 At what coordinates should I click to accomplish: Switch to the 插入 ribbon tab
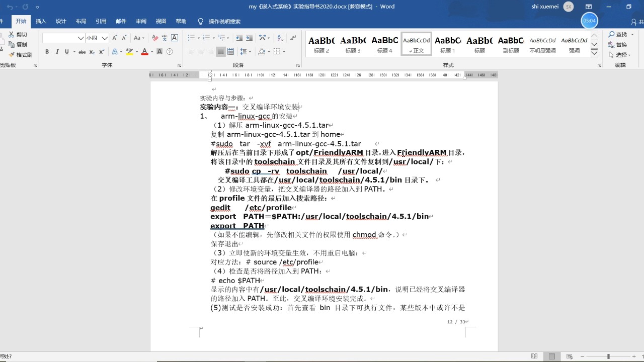coord(41,21)
